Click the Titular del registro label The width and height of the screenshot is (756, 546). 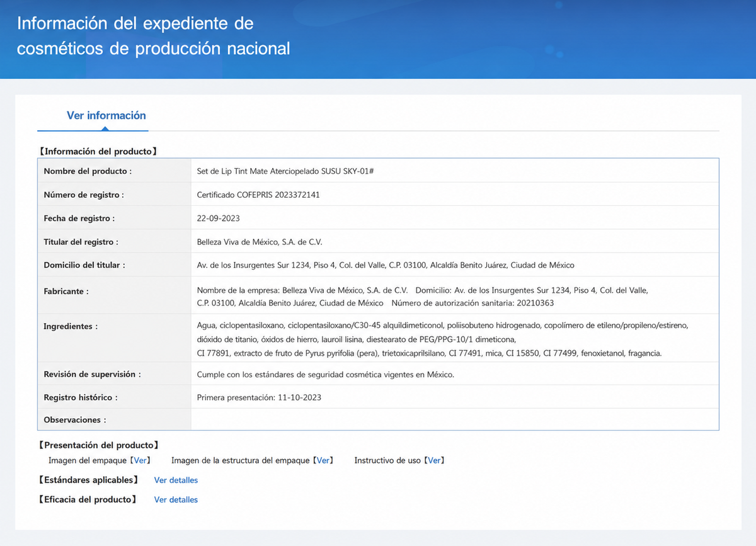pos(81,242)
